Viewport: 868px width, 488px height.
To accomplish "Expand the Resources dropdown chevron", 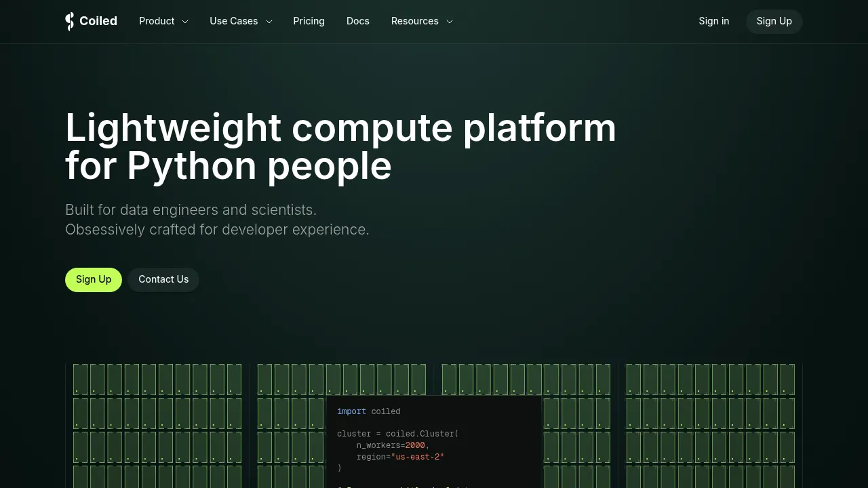I will click(x=449, y=22).
